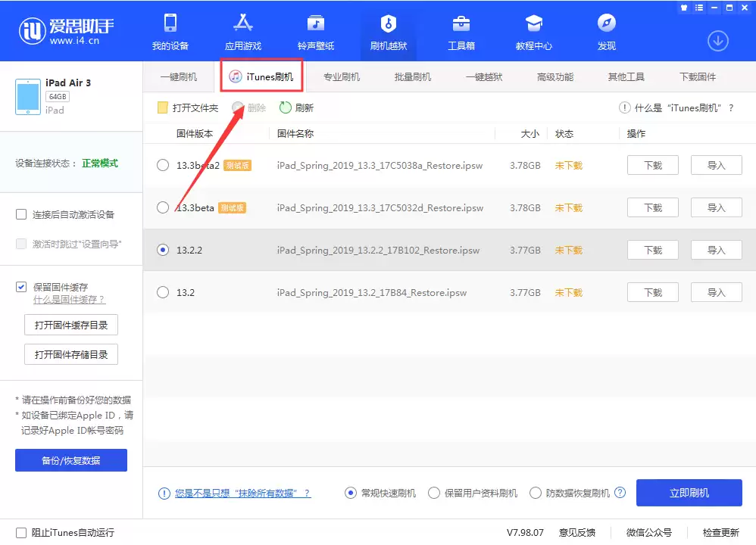The width and height of the screenshot is (756, 545).
Task: Click 微信公众号 in status bar
Action: click(648, 532)
